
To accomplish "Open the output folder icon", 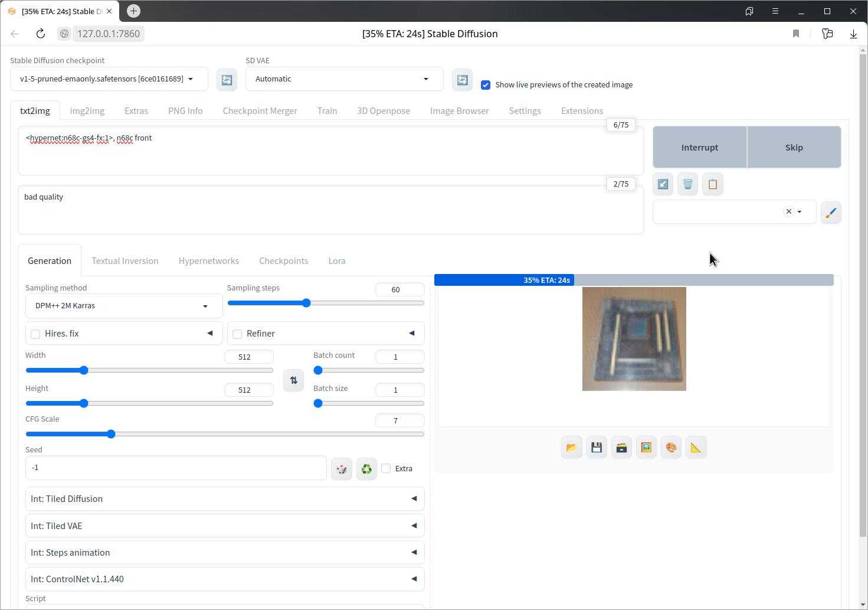I will coord(571,448).
